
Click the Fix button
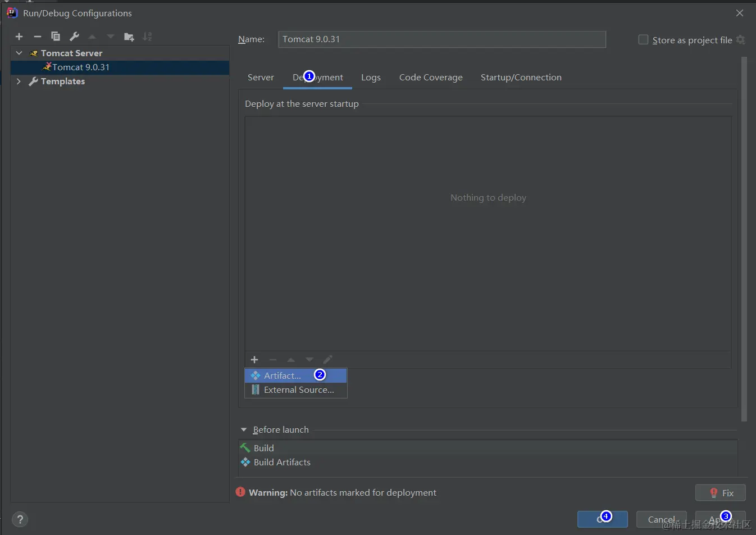pyautogui.click(x=721, y=493)
